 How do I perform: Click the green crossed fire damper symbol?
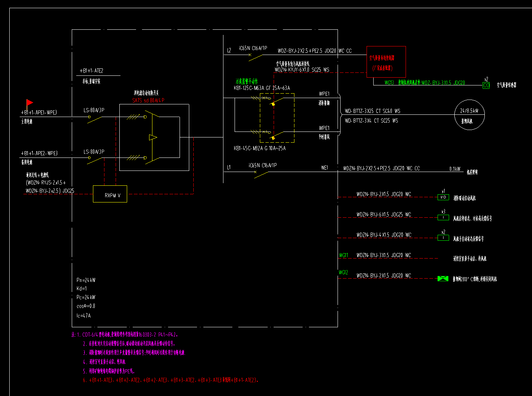[443, 279]
